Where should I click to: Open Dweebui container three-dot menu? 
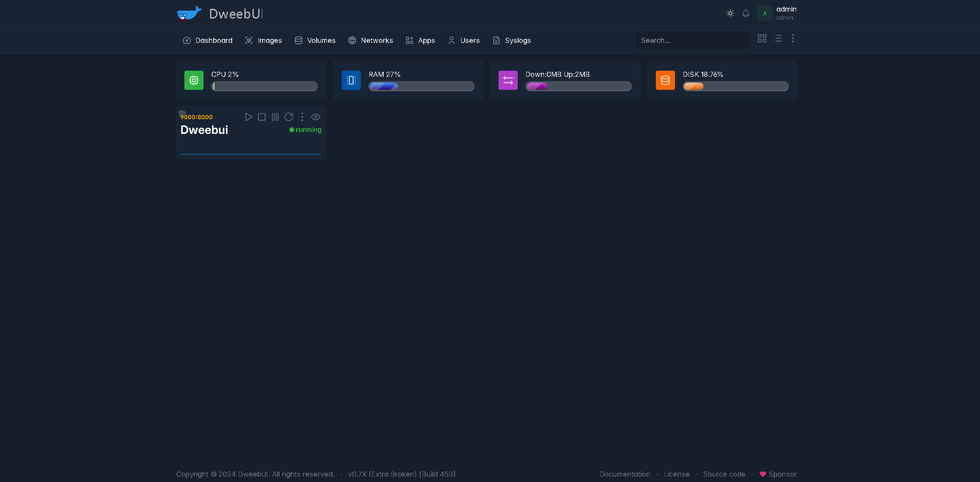point(302,117)
